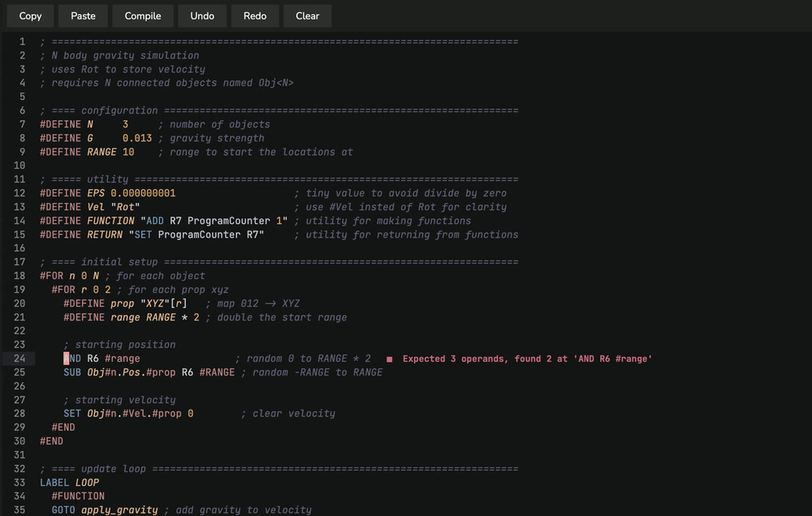The height and width of the screenshot is (516, 812).
Task: Click the "ADD R7 ProgramCounter 1" string
Action: (x=214, y=221)
